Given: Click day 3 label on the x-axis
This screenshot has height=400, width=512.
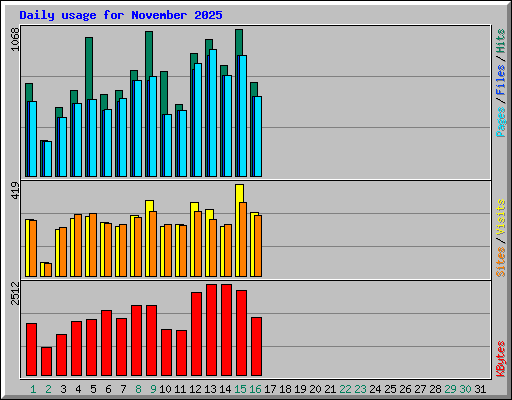Looking at the screenshot, I should [x=63, y=389].
